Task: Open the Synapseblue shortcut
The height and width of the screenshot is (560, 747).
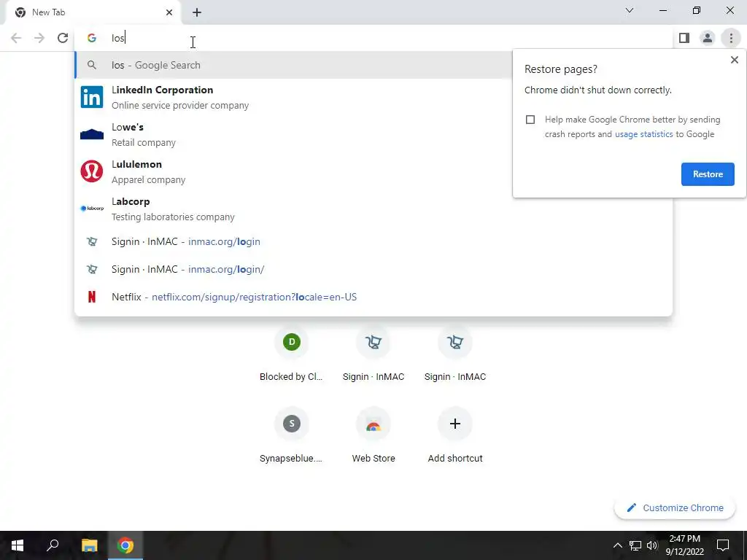Action: click(x=291, y=436)
